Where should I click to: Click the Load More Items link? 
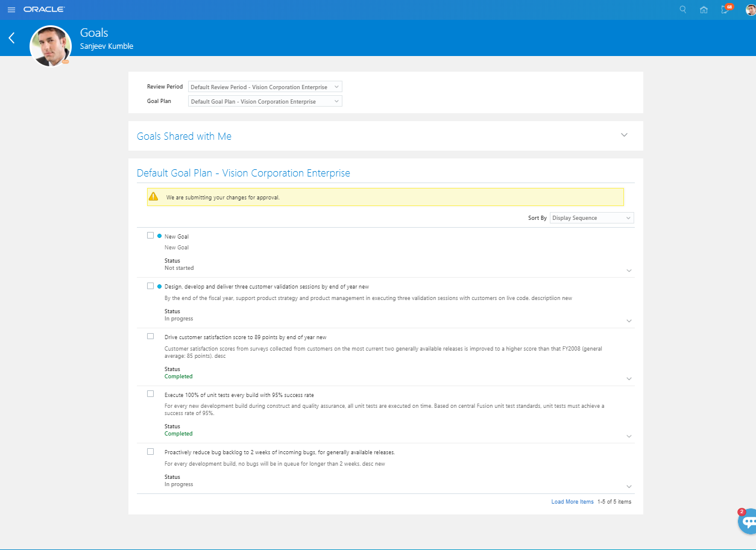pos(572,501)
